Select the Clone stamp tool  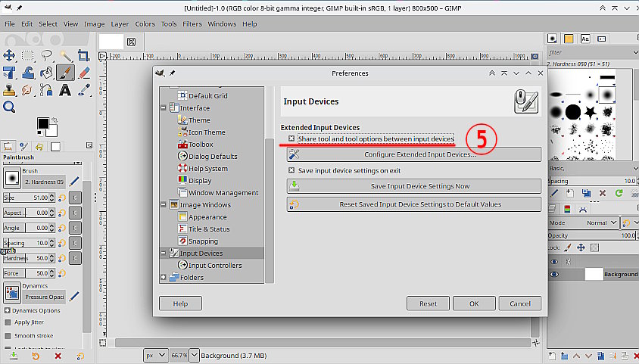point(9,90)
